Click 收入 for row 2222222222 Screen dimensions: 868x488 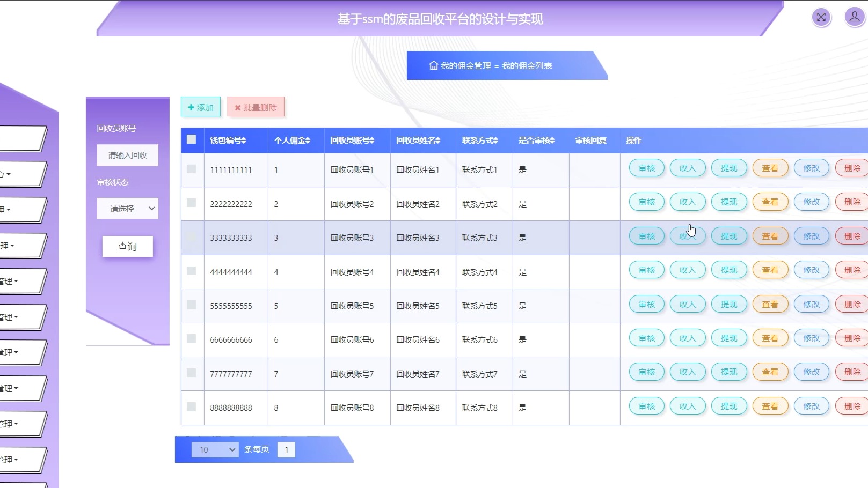688,202
